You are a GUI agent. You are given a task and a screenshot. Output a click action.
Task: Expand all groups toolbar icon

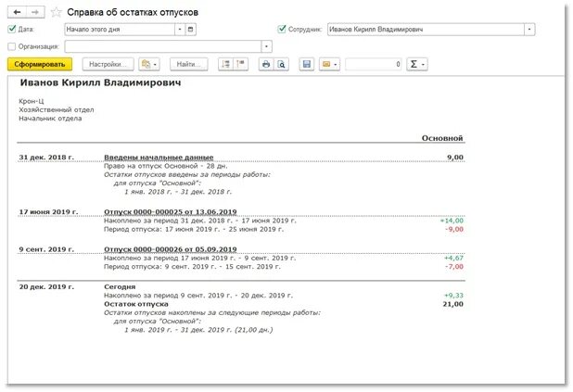(x=226, y=64)
